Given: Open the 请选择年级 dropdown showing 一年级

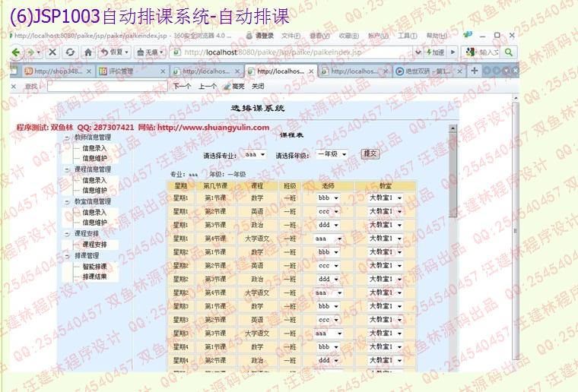Looking at the screenshot, I should [332, 154].
